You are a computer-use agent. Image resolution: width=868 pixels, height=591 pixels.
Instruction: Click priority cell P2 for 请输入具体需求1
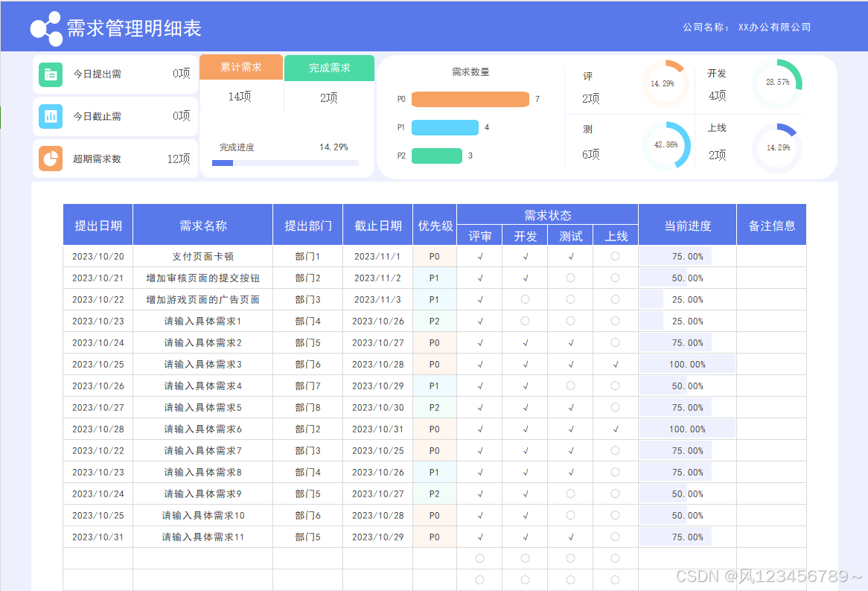click(x=435, y=321)
